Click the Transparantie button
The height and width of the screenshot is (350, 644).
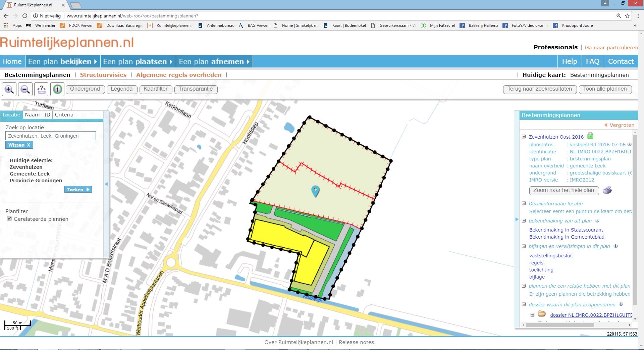196,89
